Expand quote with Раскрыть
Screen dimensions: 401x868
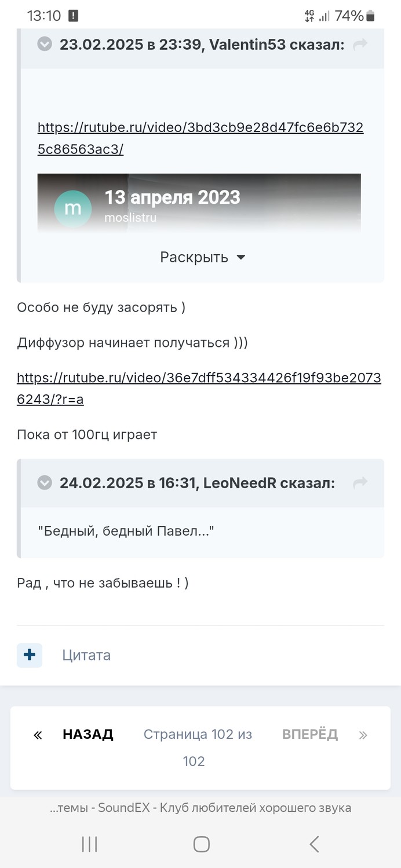(203, 257)
